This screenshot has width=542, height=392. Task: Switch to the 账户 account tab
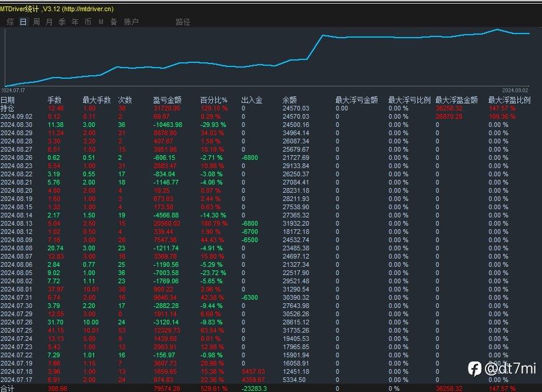coord(131,22)
